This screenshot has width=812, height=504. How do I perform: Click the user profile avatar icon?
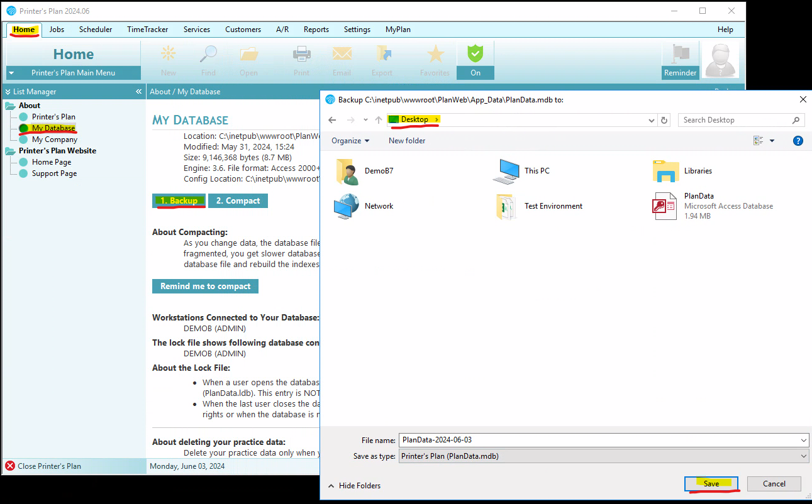coord(720,60)
